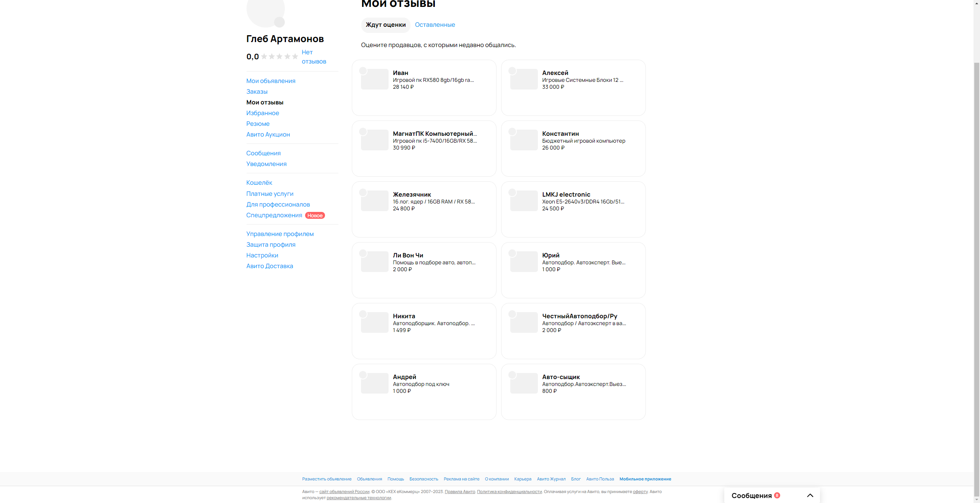Open Избранное in the sidebar menu
The width and height of the screenshot is (980, 503).
click(x=263, y=113)
